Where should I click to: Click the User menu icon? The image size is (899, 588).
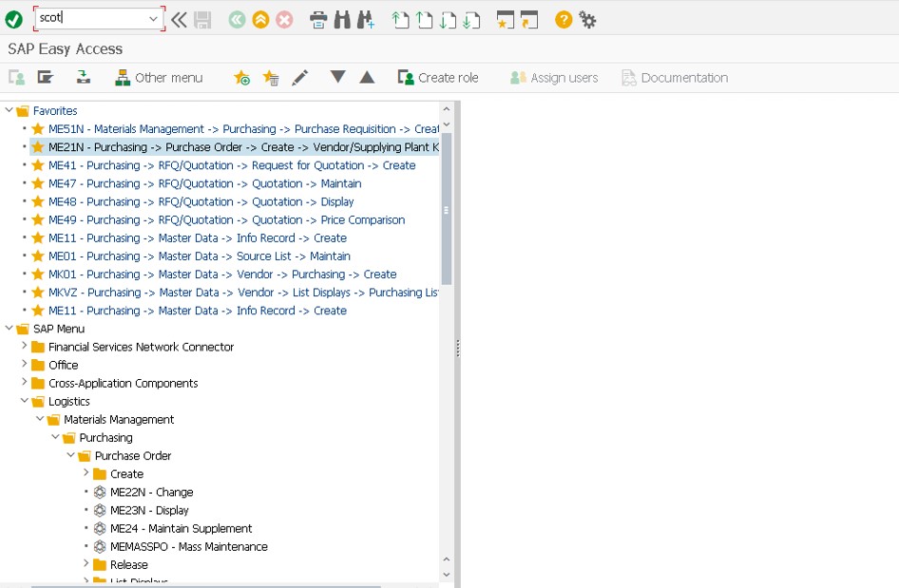(x=16, y=77)
